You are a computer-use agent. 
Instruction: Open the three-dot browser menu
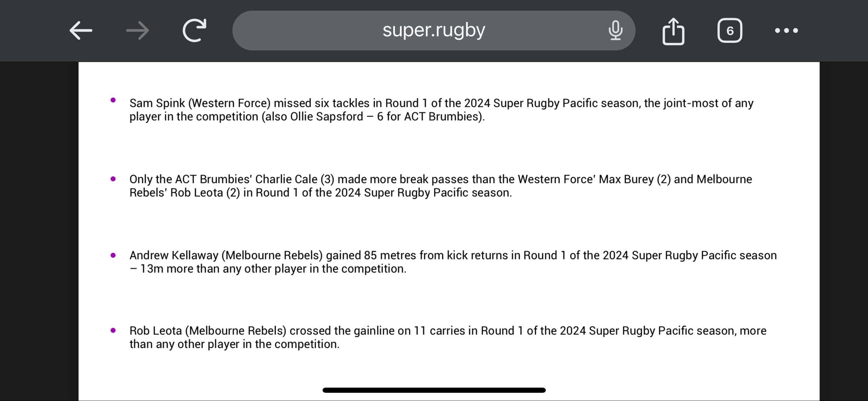point(786,31)
